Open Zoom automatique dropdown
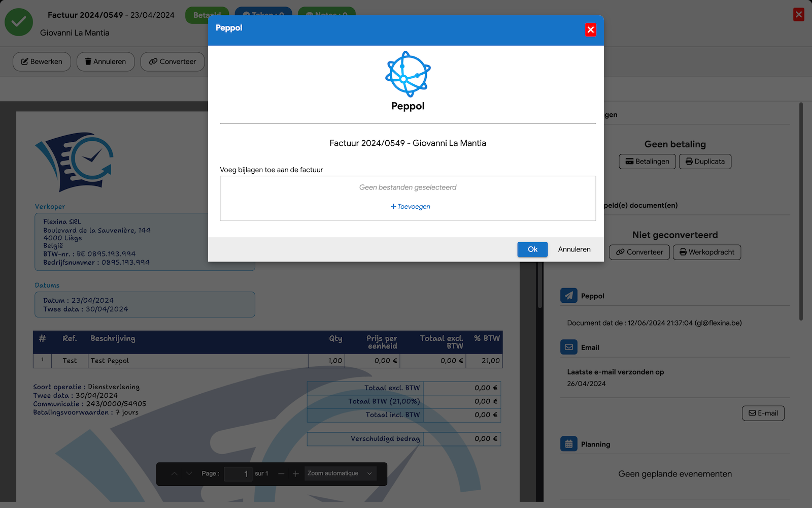This screenshot has height=508, width=812. pos(340,473)
